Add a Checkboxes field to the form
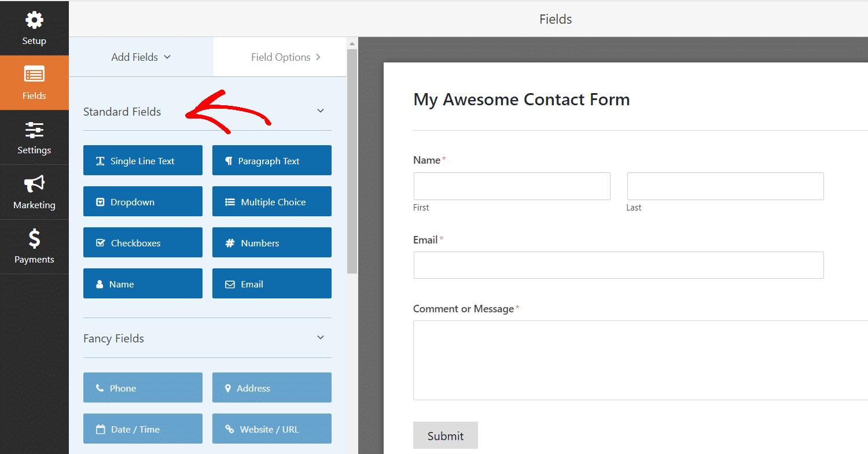The height and width of the screenshot is (454, 868). pyautogui.click(x=142, y=242)
